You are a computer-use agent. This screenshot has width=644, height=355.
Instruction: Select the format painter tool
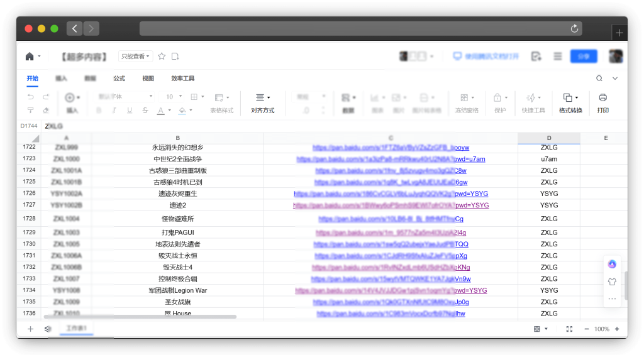coord(30,110)
